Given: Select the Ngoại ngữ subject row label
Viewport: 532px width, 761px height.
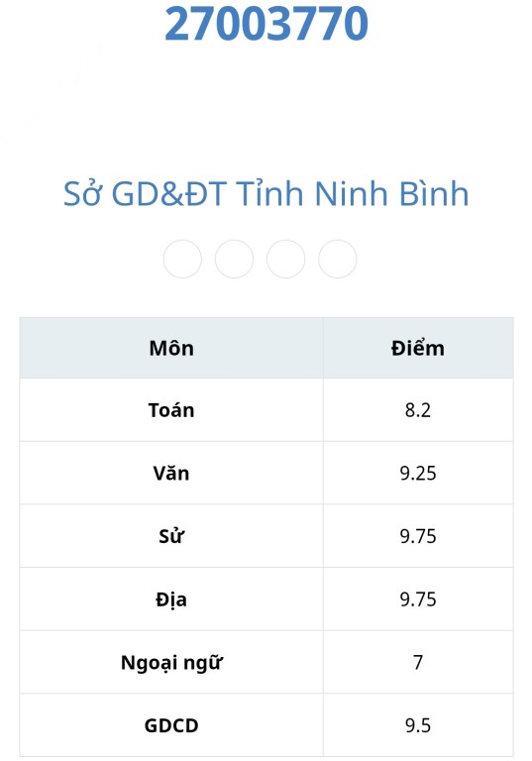Looking at the screenshot, I should coord(171,663).
